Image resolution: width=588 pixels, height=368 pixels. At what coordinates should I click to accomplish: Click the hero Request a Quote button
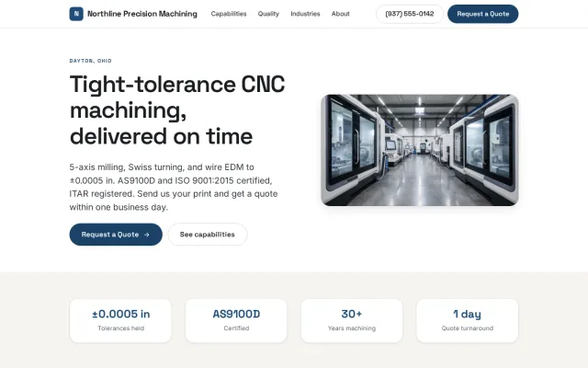coord(116,235)
